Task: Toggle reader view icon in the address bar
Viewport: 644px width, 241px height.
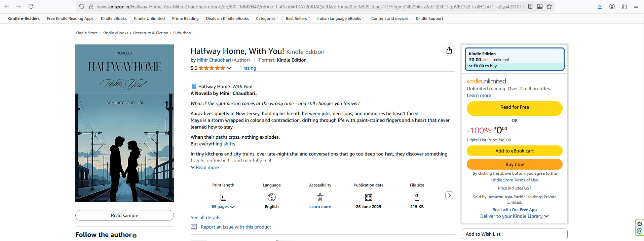Action: [530, 6]
